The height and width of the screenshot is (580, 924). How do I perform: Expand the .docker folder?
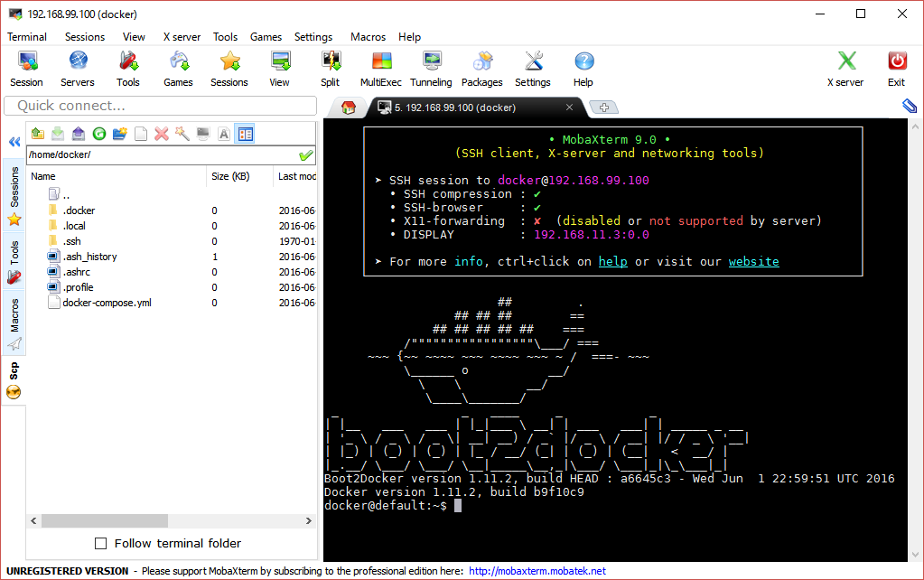click(x=79, y=210)
